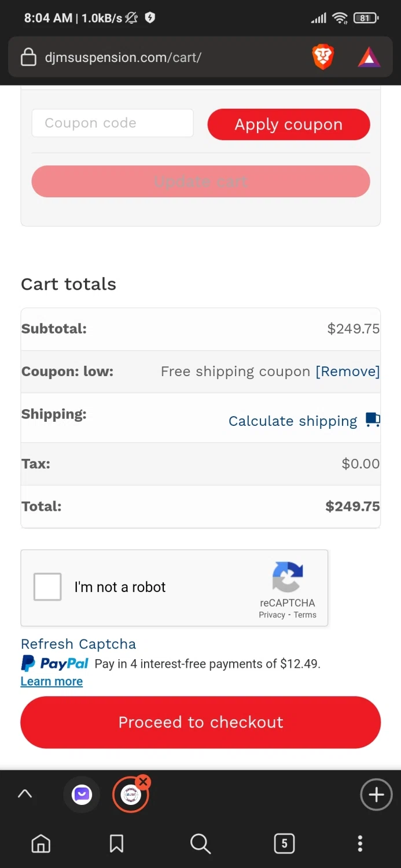Remove the free shipping coupon
The height and width of the screenshot is (868, 401).
pos(347,372)
